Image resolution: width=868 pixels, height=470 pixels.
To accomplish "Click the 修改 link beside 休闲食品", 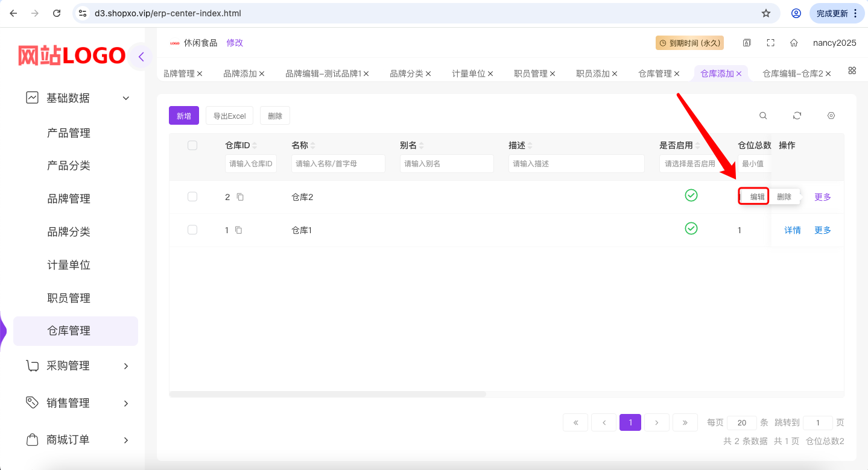I will click(x=235, y=43).
